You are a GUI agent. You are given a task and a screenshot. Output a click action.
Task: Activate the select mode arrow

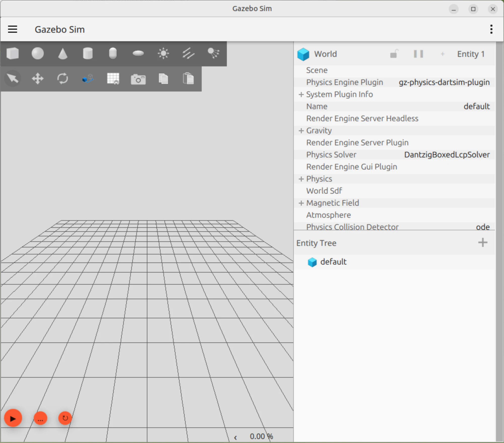(x=13, y=79)
